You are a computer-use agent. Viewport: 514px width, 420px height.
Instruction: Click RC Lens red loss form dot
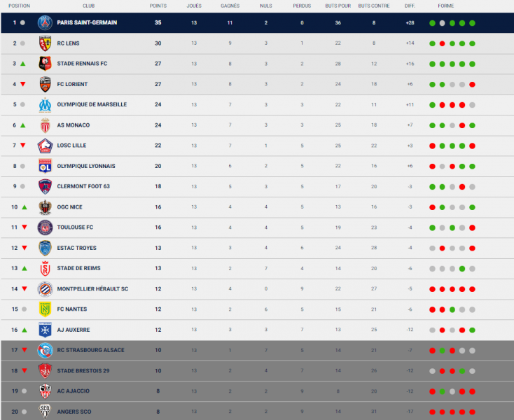442,43
